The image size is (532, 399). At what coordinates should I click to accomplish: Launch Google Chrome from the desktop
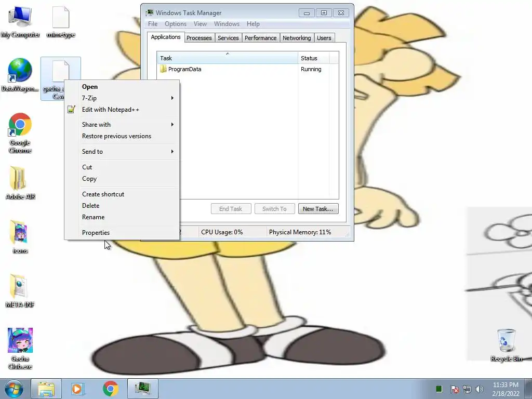pyautogui.click(x=20, y=132)
